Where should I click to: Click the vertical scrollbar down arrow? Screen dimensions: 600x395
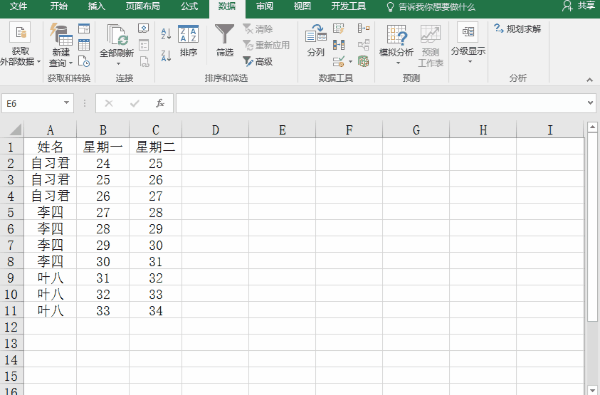tap(592, 389)
